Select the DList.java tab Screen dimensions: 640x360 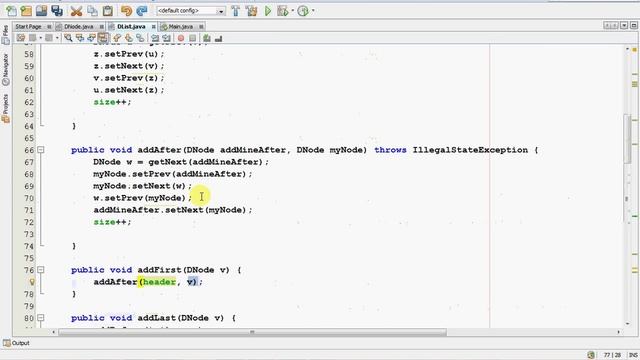tap(131, 27)
